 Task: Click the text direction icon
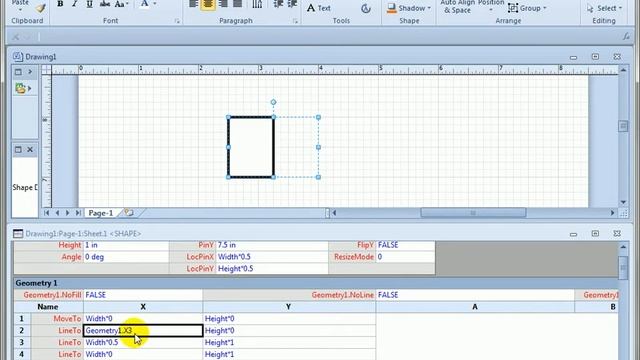pyautogui.click(x=257, y=4)
